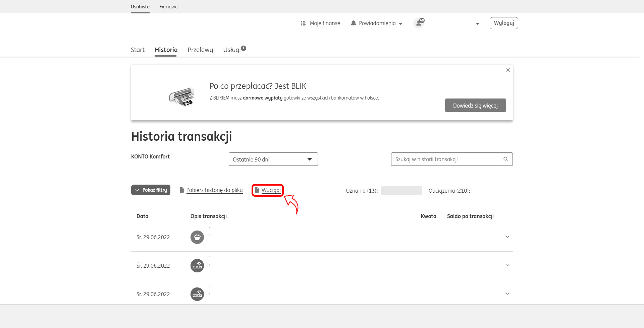Image resolution: width=644 pixels, height=328 pixels.
Task: Go to the Start tab
Action: pos(138,50)
